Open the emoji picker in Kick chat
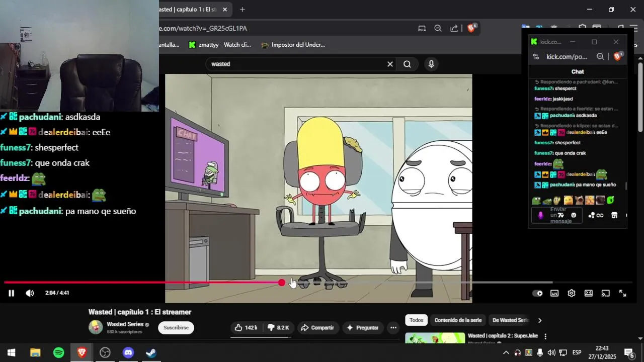The image size is (644, 362). [x=574, y=215]
